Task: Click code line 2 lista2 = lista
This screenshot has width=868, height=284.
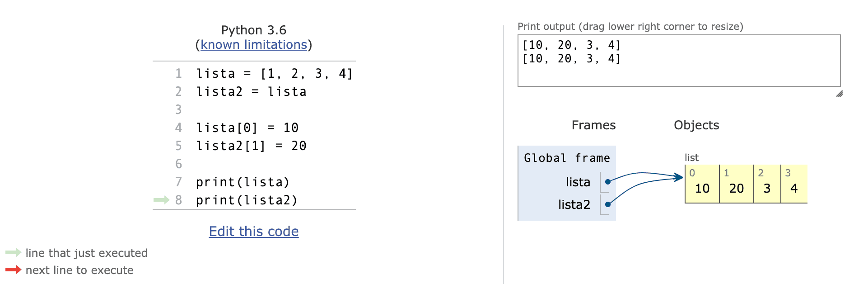Action: [251, 92]
